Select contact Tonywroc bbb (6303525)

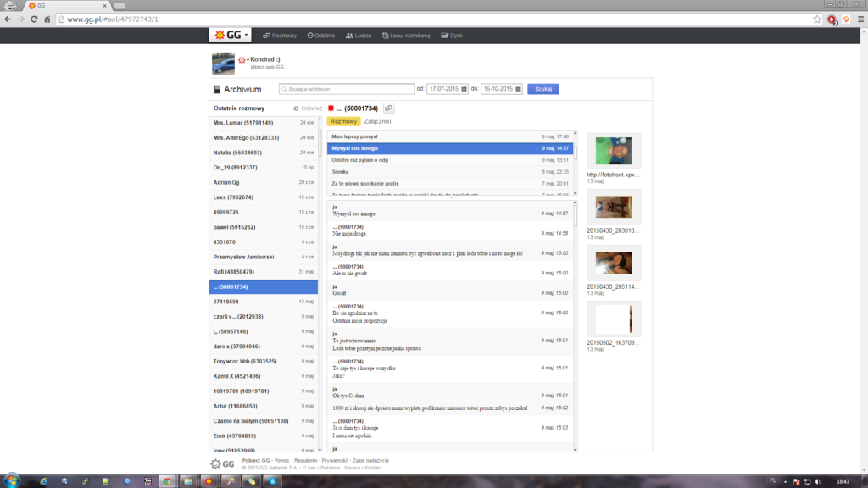pyautogui.click(x=264, y=362)
